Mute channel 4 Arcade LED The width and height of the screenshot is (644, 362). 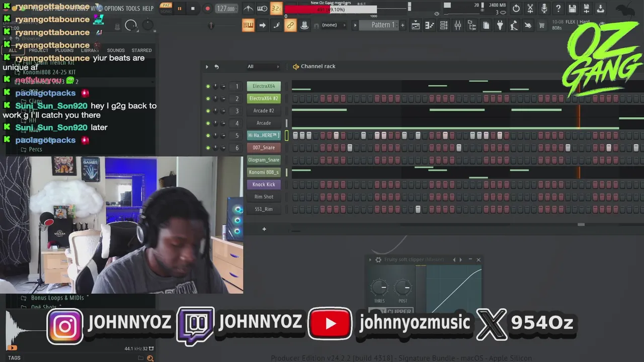208,123
